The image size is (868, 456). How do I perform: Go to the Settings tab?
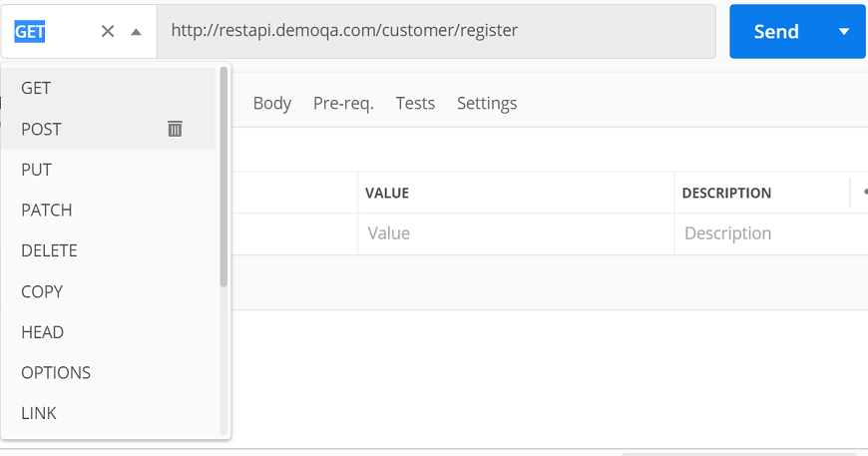pos(487,104)
